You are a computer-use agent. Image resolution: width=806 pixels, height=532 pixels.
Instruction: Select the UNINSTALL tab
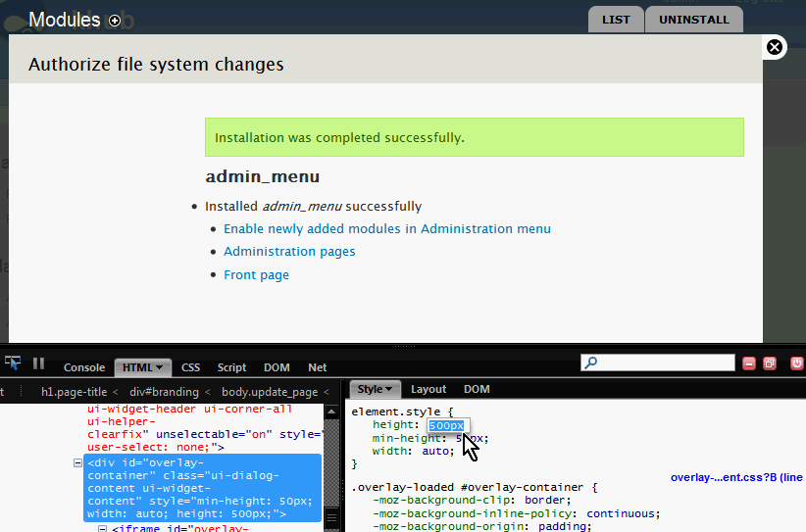point(693,20)
